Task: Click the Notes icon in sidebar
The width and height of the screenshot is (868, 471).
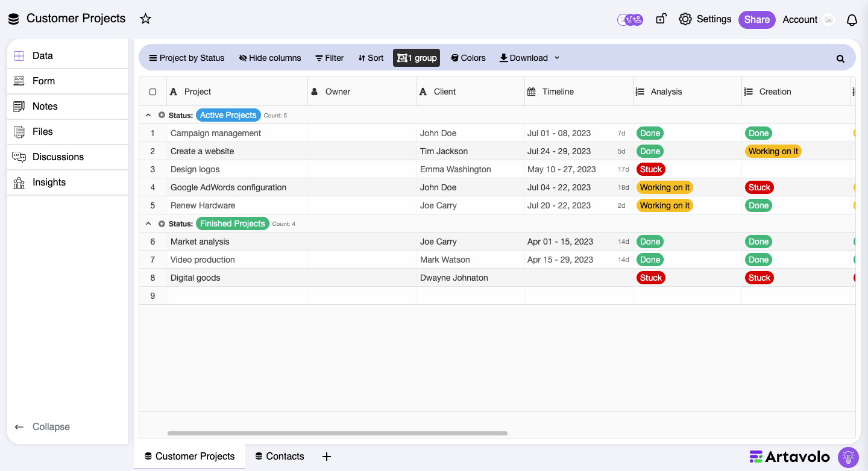Action: [19, 106]
